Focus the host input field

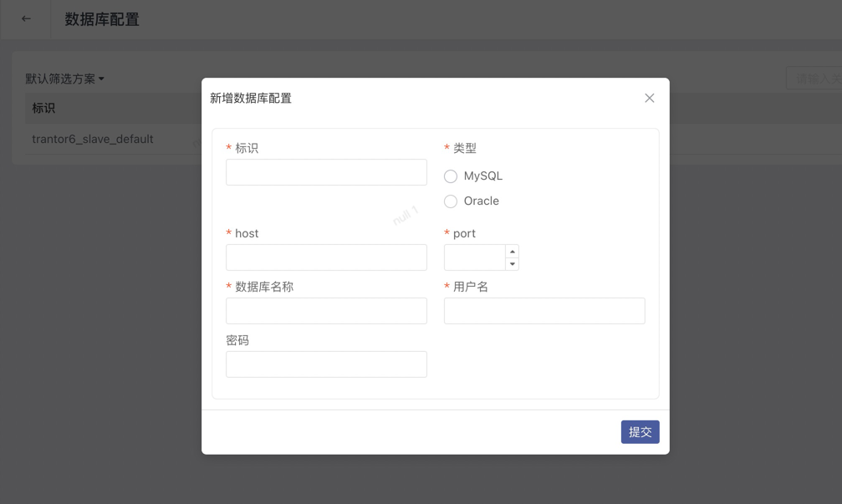pos(326,257)
